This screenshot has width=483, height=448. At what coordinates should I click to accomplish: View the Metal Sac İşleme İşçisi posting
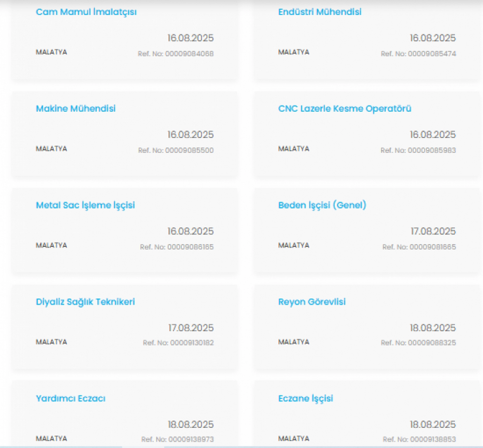tap(85, 205)
